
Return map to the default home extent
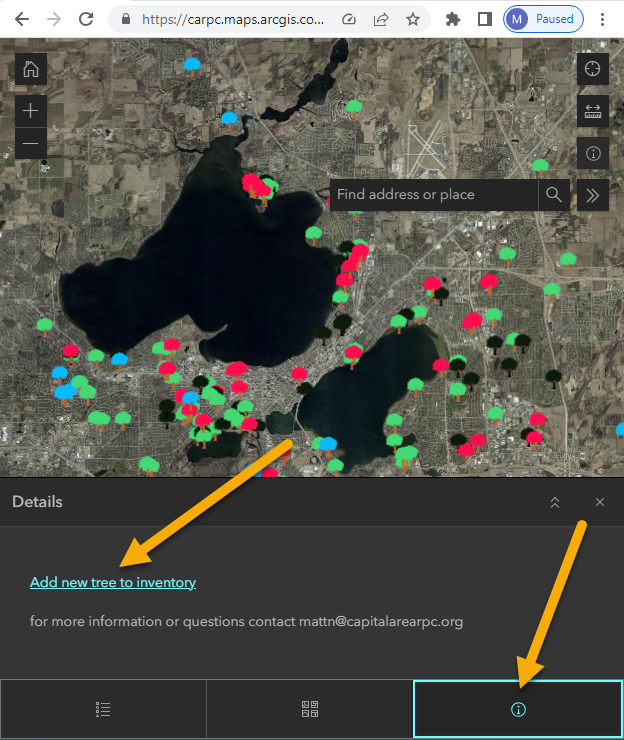coord(31,69)
